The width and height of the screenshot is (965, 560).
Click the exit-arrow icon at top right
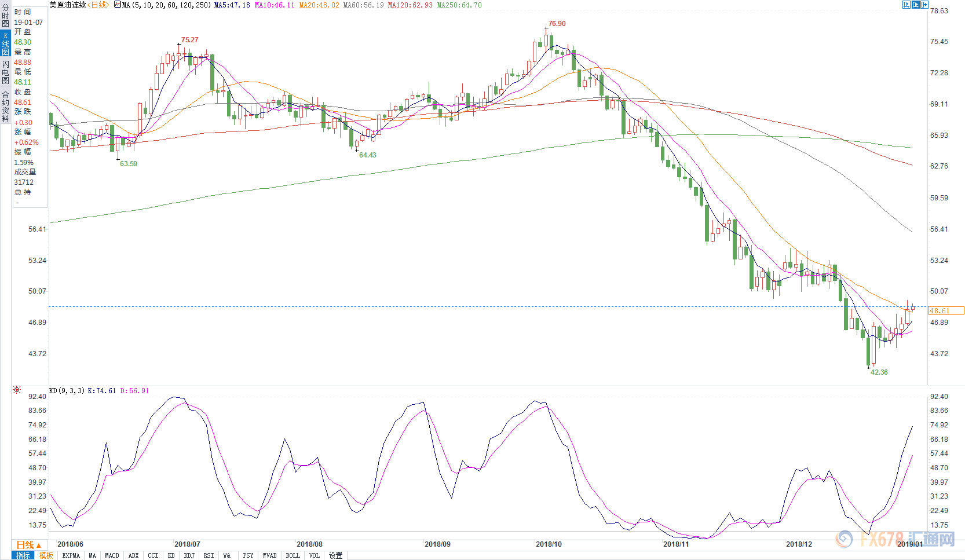[925, 5]
